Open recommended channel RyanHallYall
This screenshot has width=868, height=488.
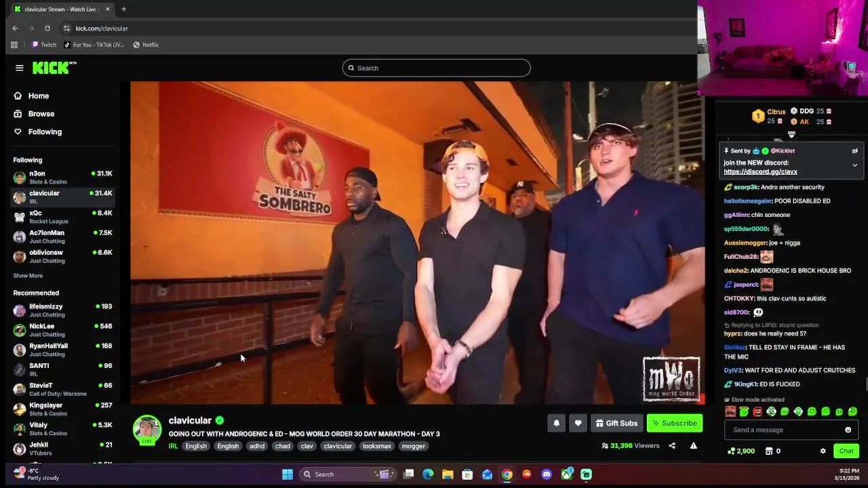(x=63, y=350)
